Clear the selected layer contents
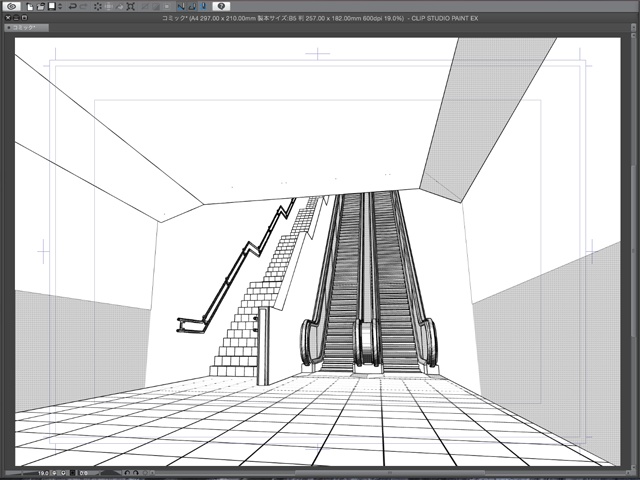The height and width of the screenshot is (480, 640). click(98, 7)
